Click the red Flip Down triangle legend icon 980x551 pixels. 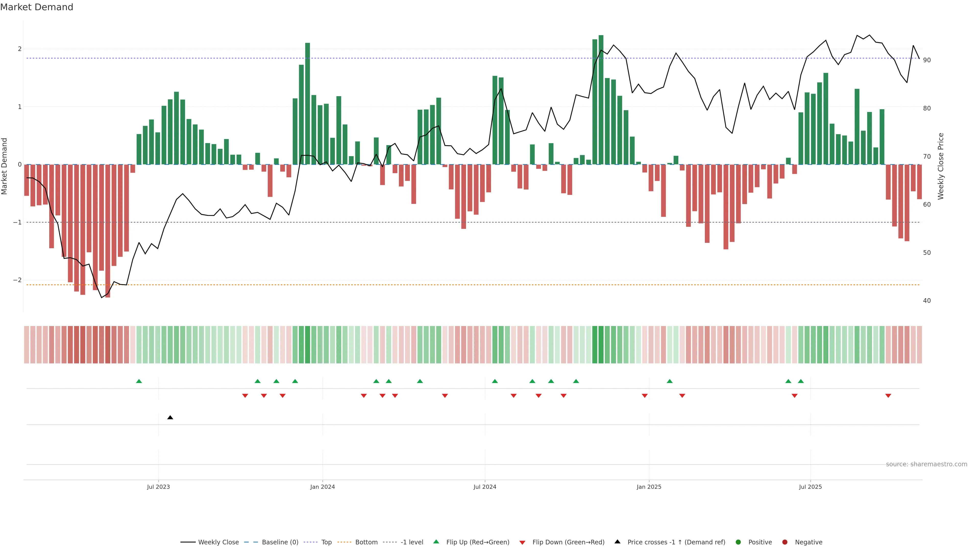[522, 542]
